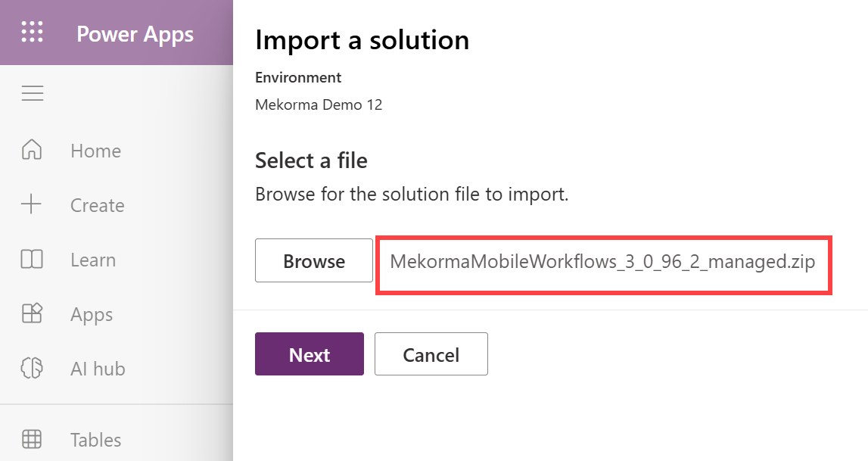Open the Learn navigation label

(93, 260)
